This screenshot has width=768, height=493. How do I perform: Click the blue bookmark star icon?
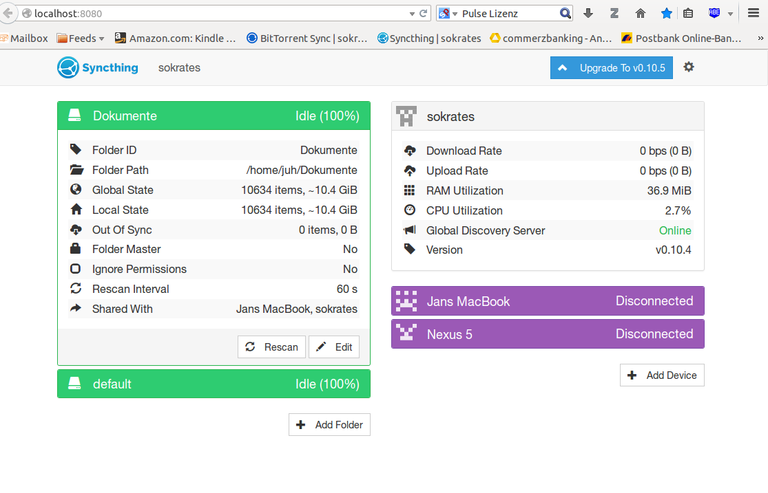point(666,13)
